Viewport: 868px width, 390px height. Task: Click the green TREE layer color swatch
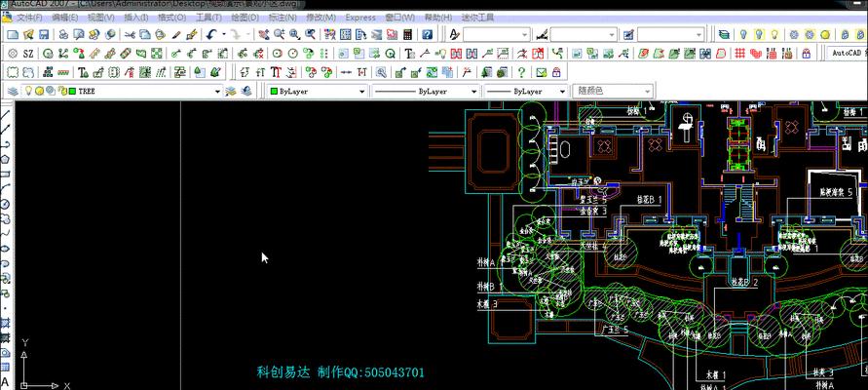(x=72, y=91)
